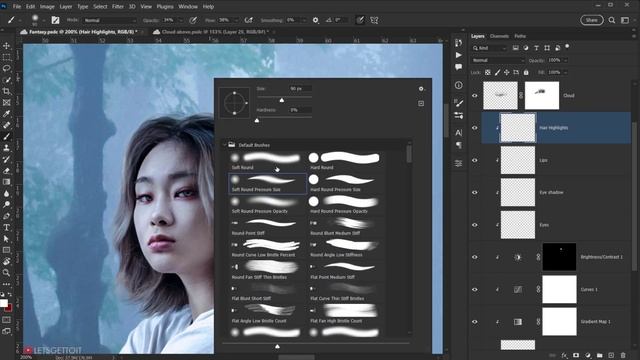Select the Dodge tool
The height and width of the screenshot is (360, 640).
tap(7, 204)
